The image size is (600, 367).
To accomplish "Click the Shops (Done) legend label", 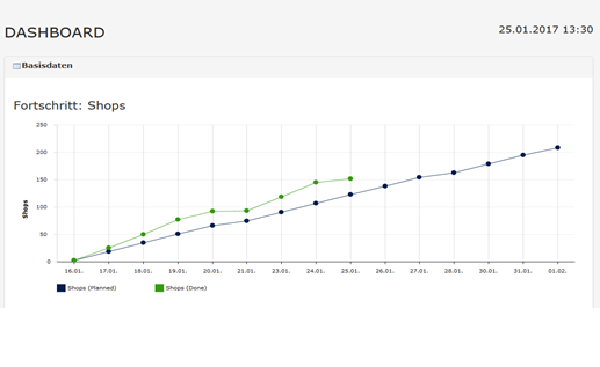I will point(186,288).
